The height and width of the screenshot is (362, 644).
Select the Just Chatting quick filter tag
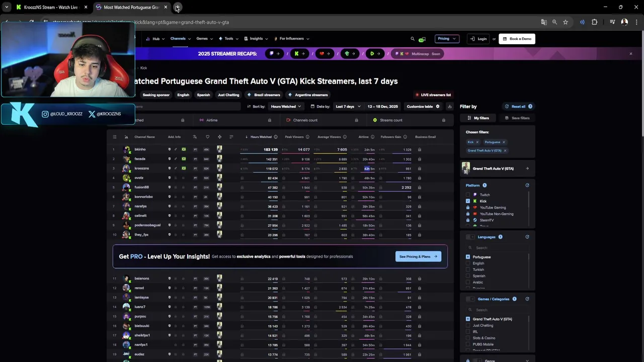(x=228, y=95)
